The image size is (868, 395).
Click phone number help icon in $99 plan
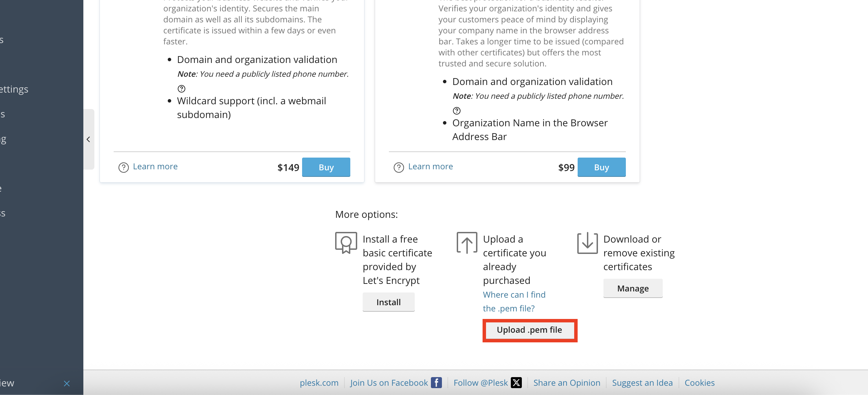(x=457, y=111)
